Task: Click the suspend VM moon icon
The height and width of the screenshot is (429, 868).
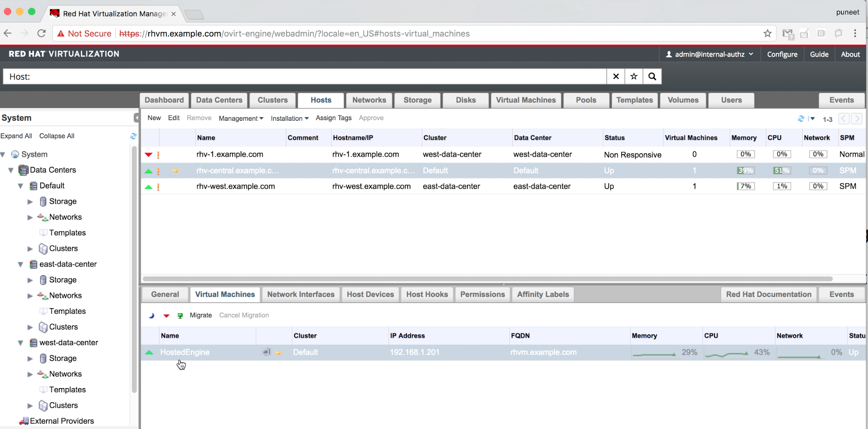Action: click(x=152, y=316)
